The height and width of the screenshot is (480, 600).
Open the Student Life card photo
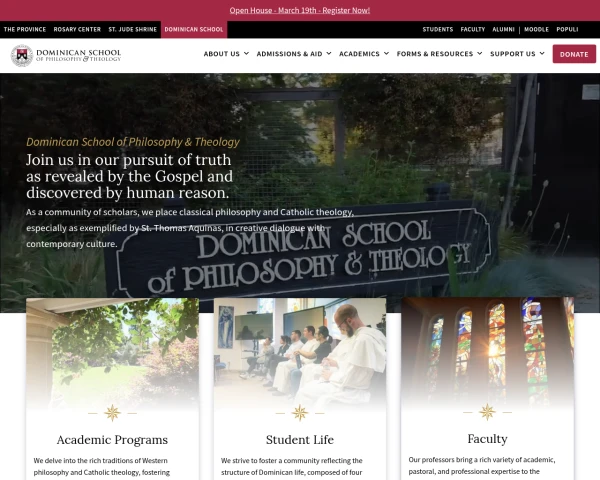[300, 354]
